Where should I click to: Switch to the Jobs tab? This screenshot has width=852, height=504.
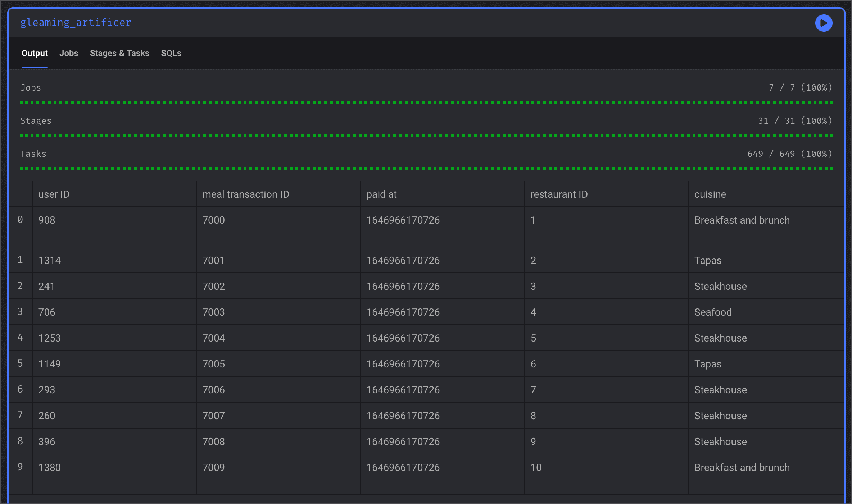(69, 53)
